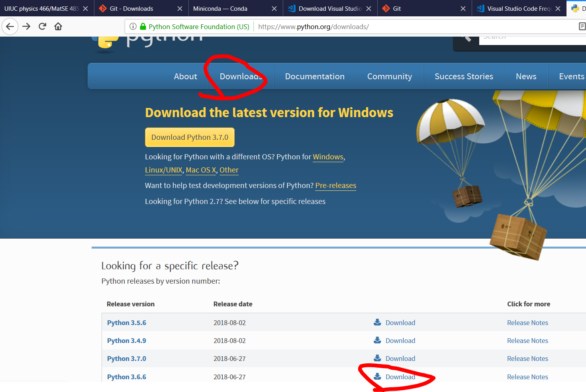Follow the Pre-releases link
The height and width of the screenshot is (392, 586).
pyautogui.click(x=335, y=186)
